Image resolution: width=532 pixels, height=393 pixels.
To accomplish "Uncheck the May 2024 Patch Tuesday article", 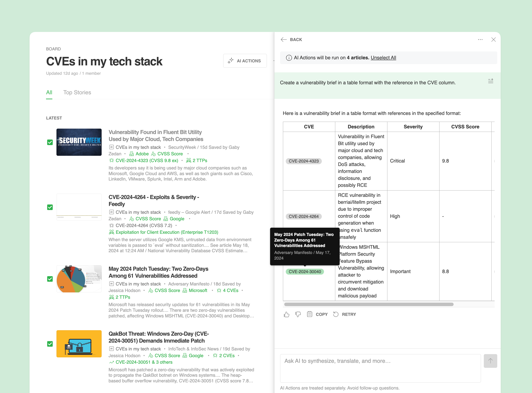I will [x=50, y=279].
